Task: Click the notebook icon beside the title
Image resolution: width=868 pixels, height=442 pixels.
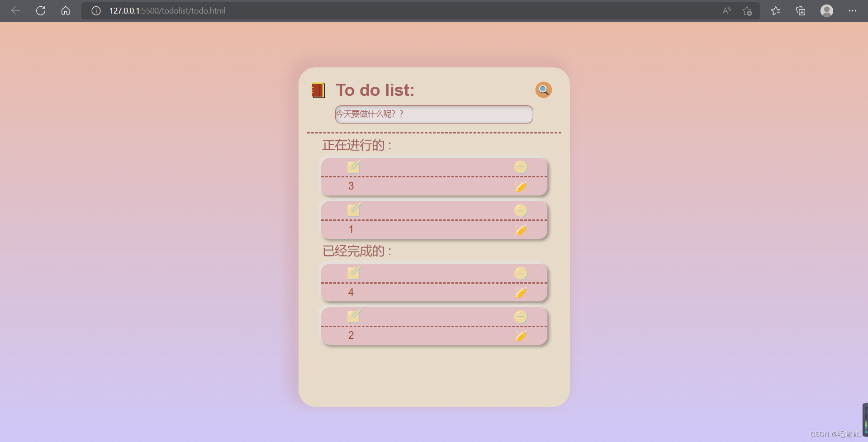Action: pyautogui.click(x=318, y=90)
